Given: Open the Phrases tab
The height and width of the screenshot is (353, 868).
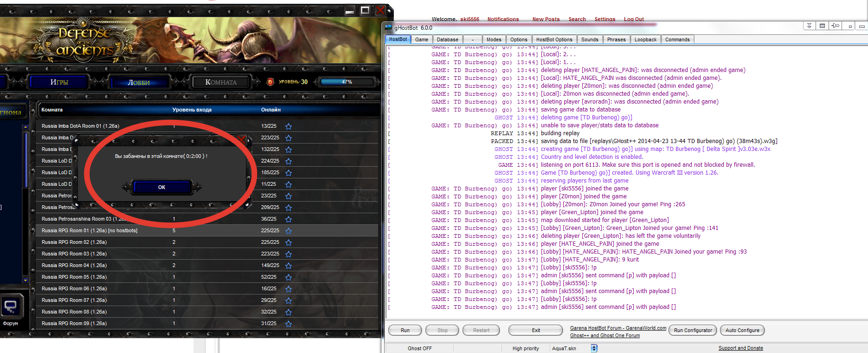Looking at the screenshot, I should (617, 39).
